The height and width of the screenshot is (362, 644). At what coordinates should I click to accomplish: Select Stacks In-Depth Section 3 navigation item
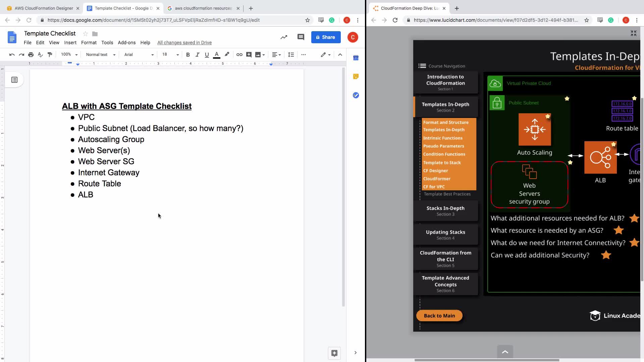coord(445,211)
